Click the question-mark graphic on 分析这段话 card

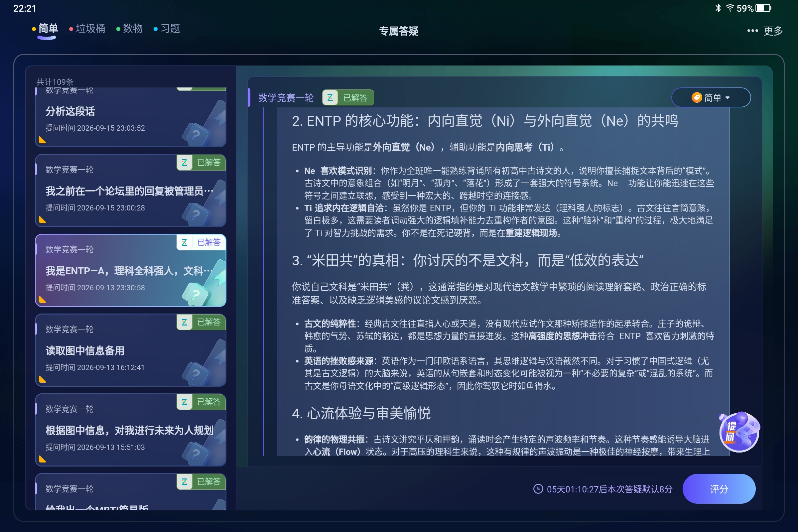point(196,135)
